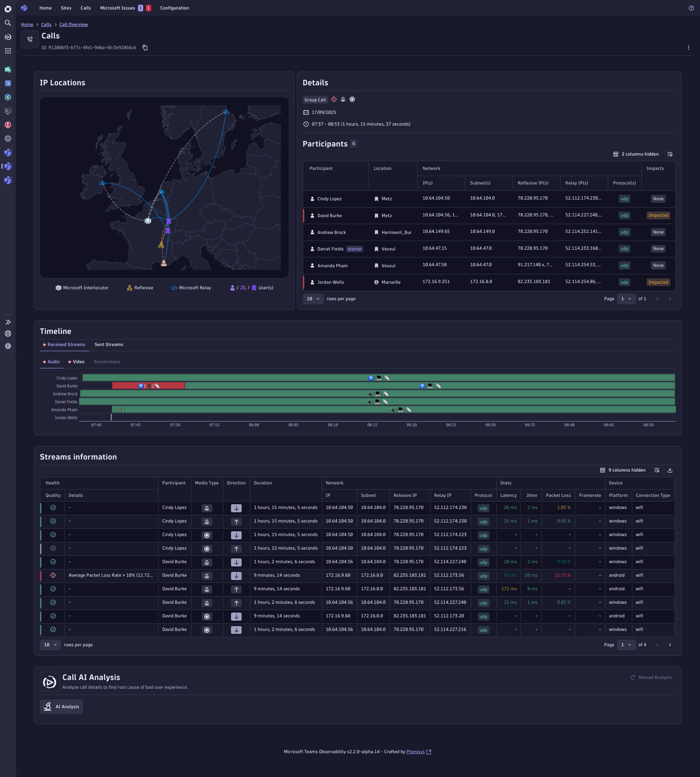Open column settings showing 2 columns hidden
The image size is (700, 777).
click(x=637, y=154)
